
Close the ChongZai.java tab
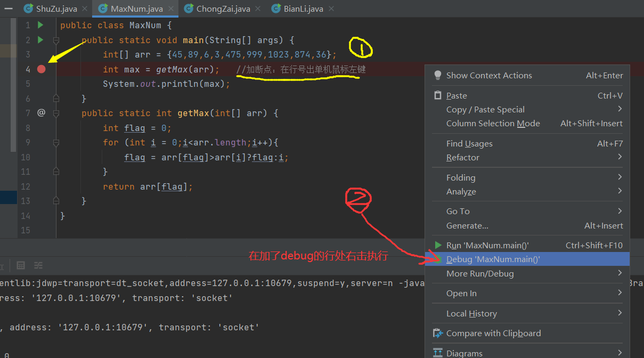coord(257,9)
